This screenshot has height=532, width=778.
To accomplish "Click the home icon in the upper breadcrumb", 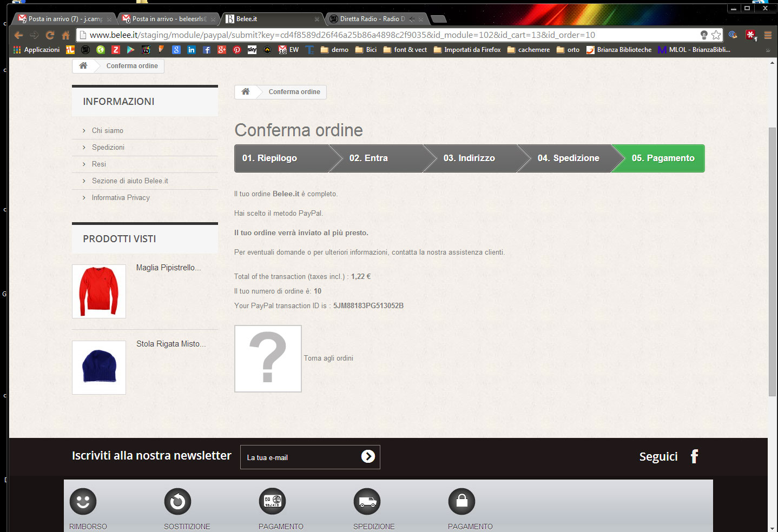I will tap(83, 65).
